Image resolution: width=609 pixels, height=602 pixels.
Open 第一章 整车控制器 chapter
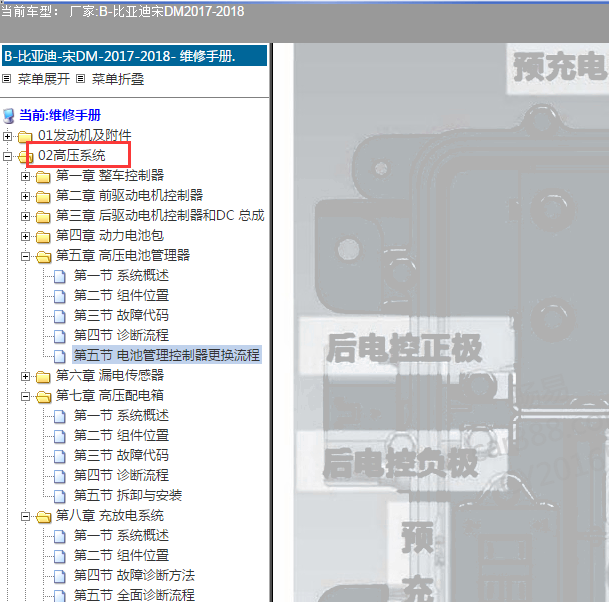(110, 175)
